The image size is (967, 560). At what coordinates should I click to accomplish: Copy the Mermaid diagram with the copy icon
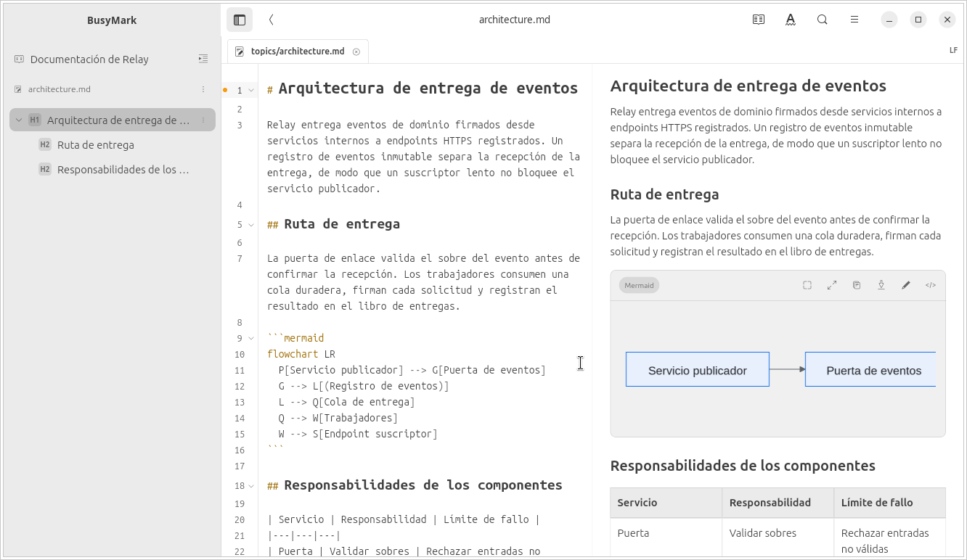(x=857, y=285)
